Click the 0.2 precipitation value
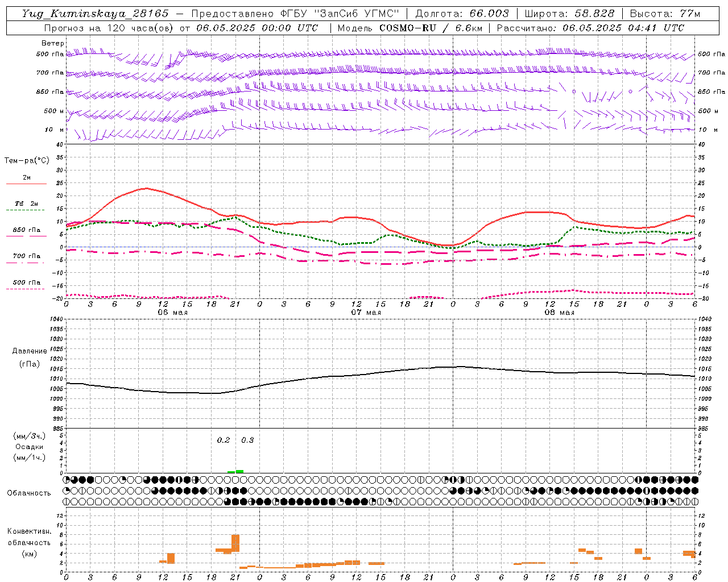Viewport: 728px width, 582px height. (224, 440)
